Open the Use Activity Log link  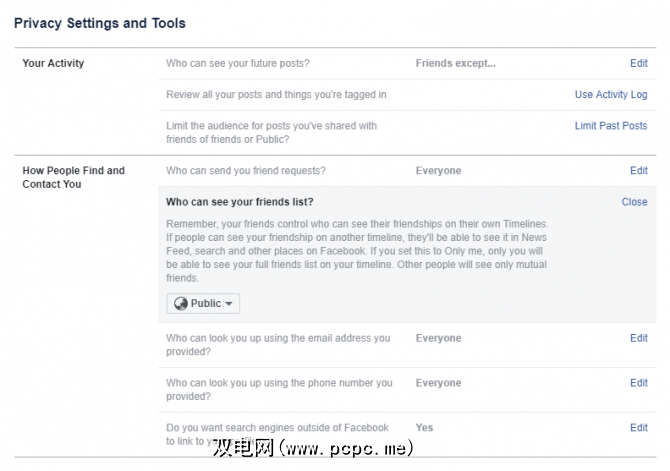pyautogui.click(x=611, y=95)
